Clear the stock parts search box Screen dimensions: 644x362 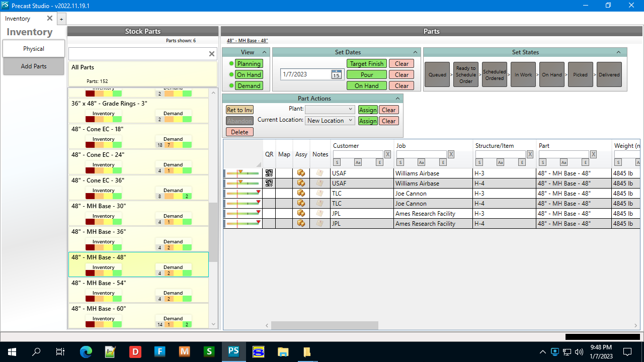(x=212, y=54)
